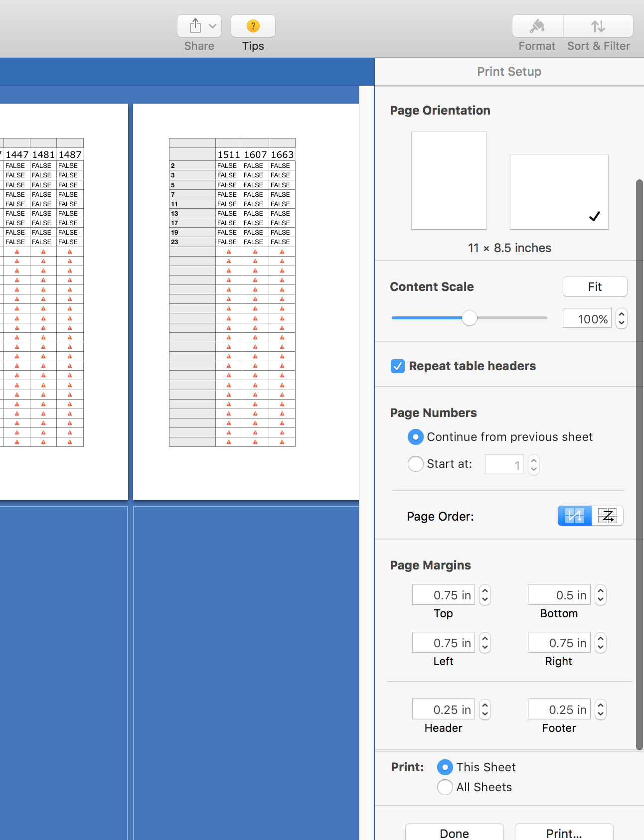
Task: Click the Fit content scale button
Action: 595,286
